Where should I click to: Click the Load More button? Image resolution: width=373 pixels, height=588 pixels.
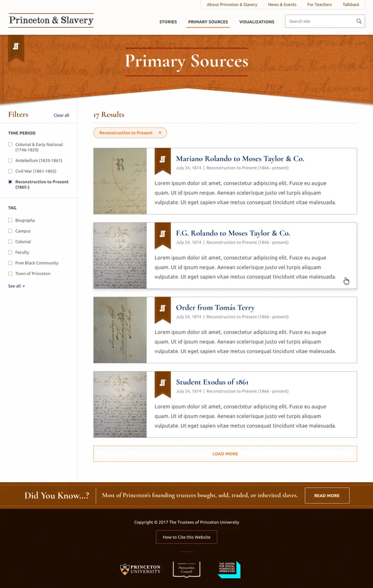click(225, 454)
